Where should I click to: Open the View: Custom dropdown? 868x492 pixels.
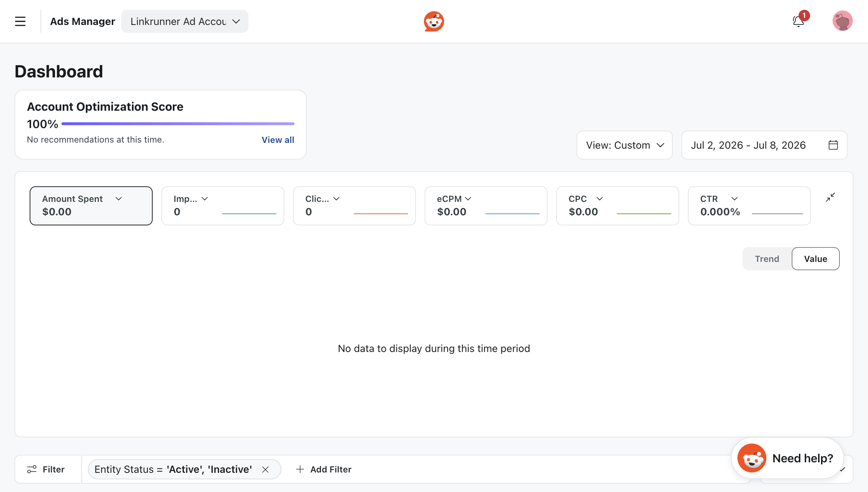625,145
